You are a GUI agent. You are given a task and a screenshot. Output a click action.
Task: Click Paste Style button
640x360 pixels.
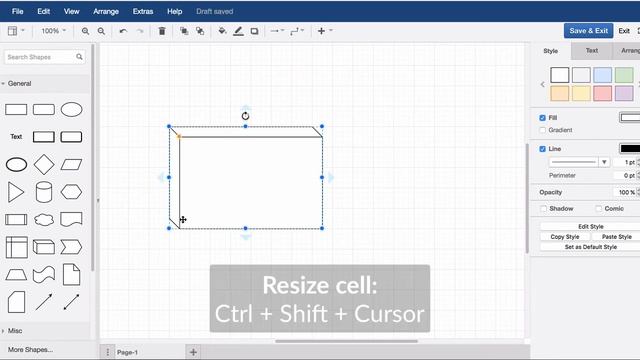[616, 237]
